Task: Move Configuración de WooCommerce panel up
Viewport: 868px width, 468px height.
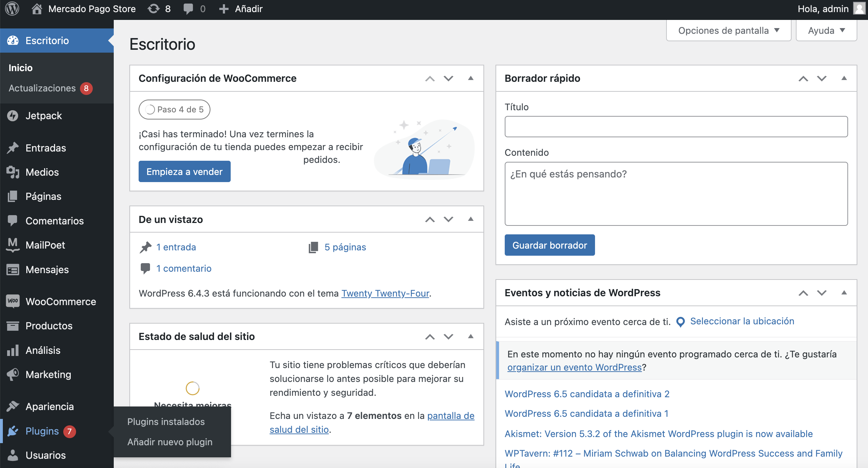Action: pyautogui.click(x=430, y=78)
